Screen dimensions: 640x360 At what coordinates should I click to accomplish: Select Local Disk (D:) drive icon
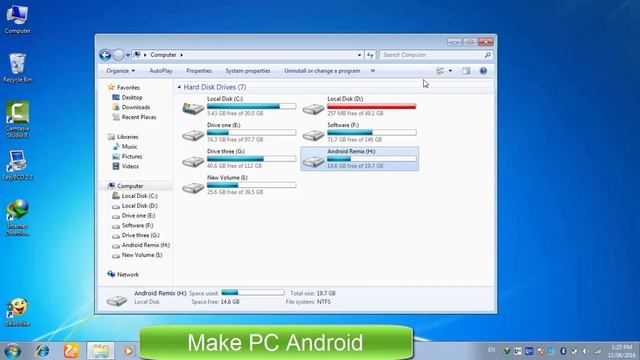point(313,109)
